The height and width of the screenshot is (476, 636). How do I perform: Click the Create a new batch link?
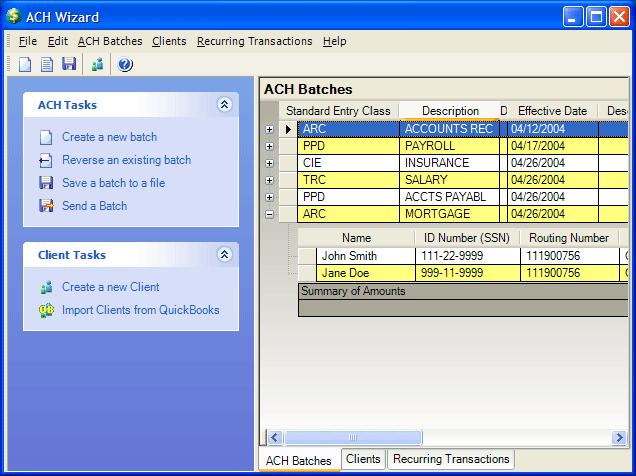[110, 137]
